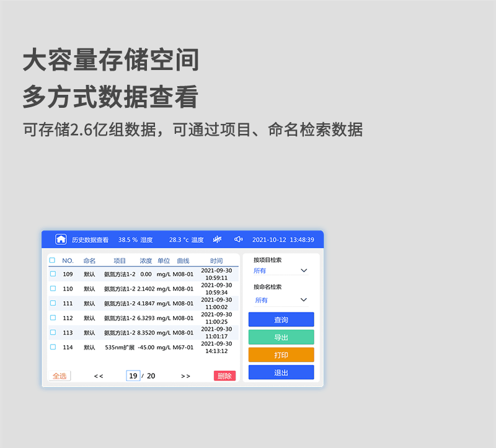Click the waveform signal icon
Image resolution: width=496 pixels, height=448 pixels.
[x=217, y=239]
